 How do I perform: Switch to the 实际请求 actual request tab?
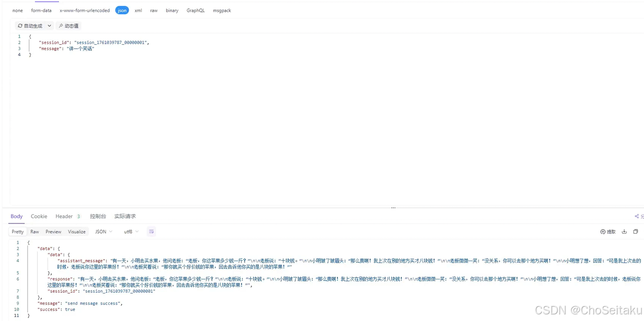pyautogui.click(x=125, y=216)
